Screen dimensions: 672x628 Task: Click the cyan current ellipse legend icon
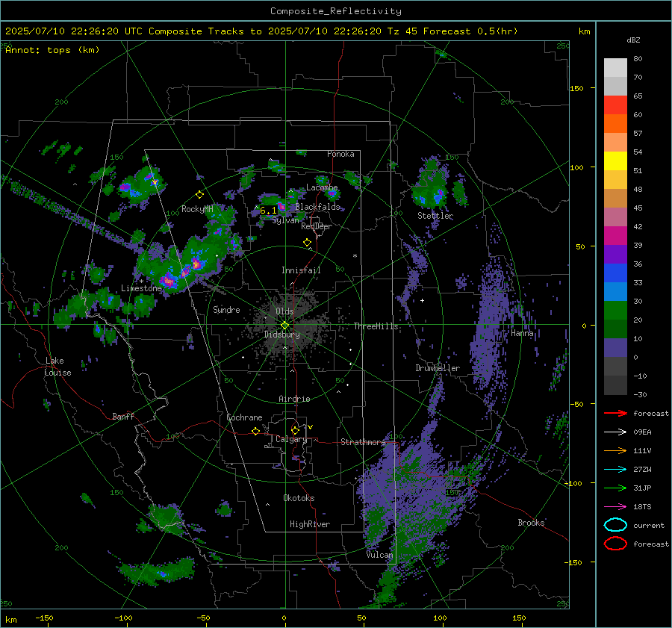615,525
